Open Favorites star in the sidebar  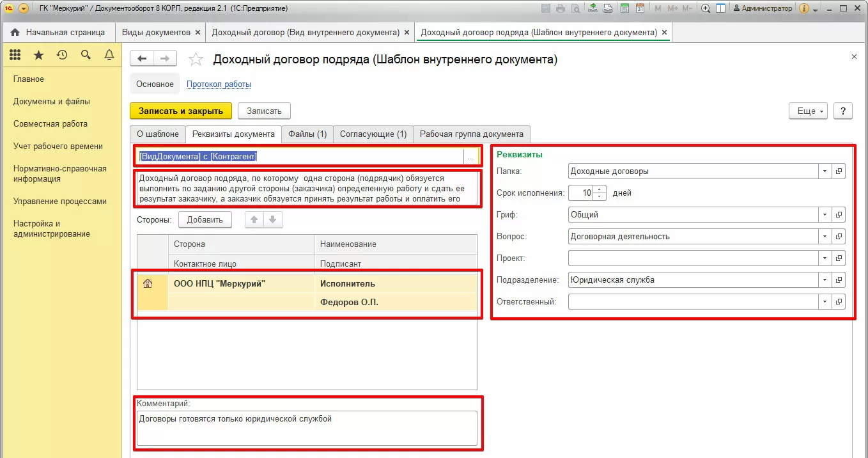click(38, 56)
